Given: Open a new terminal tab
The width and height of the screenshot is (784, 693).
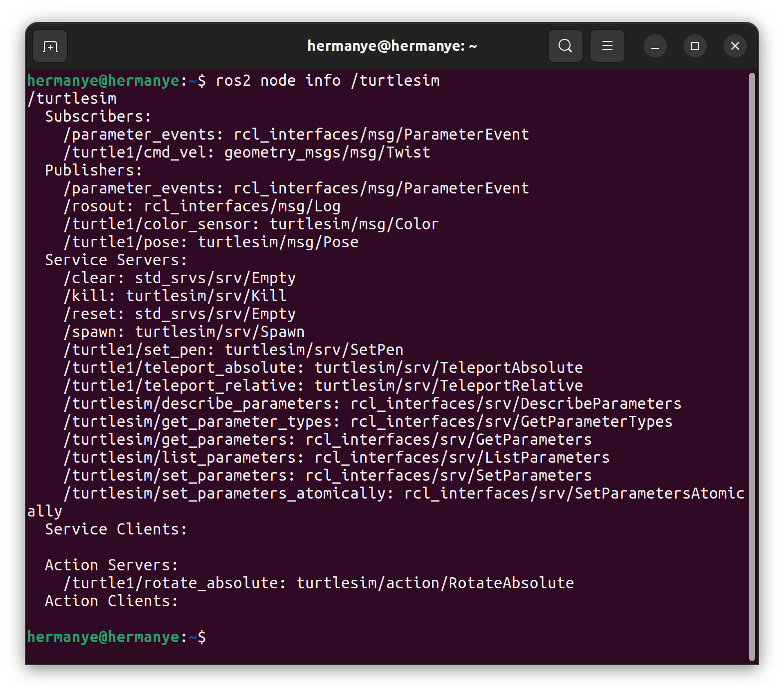Looking at the screenshot, I should (50, 46).
